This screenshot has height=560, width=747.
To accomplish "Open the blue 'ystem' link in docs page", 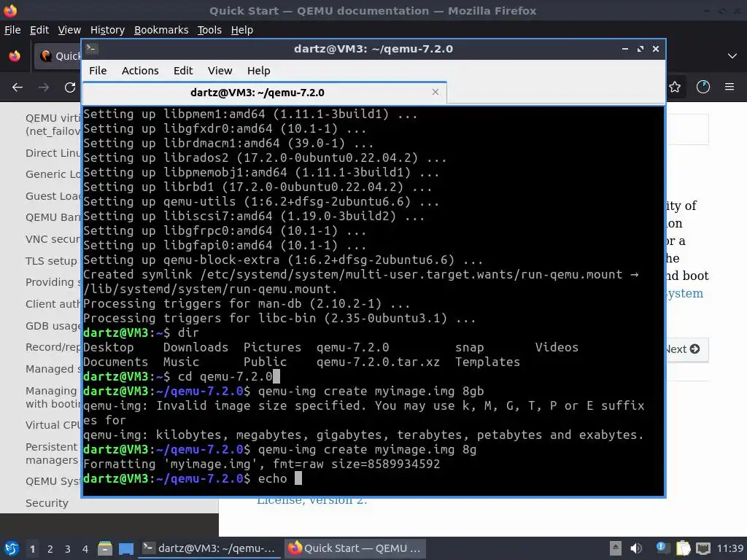I will (685, 293).
